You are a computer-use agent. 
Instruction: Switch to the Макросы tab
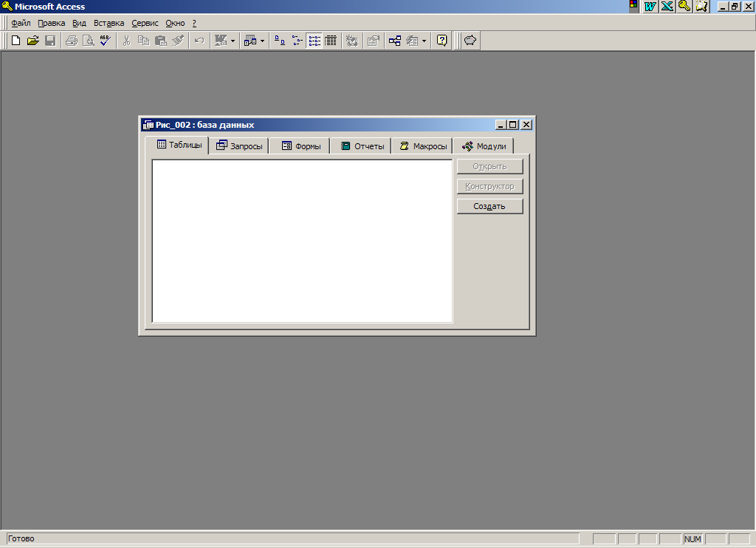(x=422, y=146)
